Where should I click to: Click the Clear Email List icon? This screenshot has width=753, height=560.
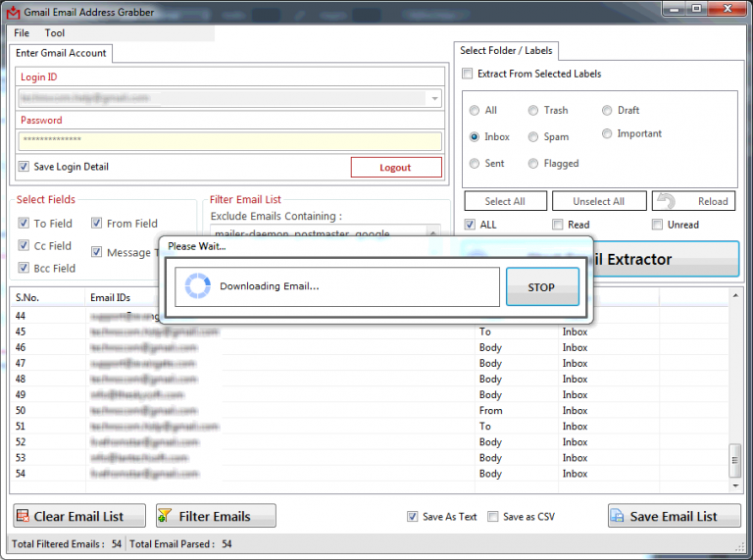[x=23, y=516]
